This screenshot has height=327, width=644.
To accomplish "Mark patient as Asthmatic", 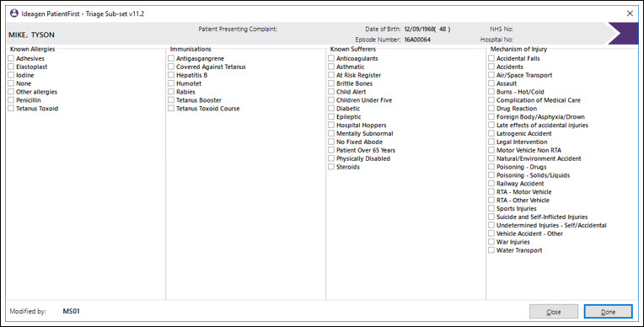I will click(331, 67).
